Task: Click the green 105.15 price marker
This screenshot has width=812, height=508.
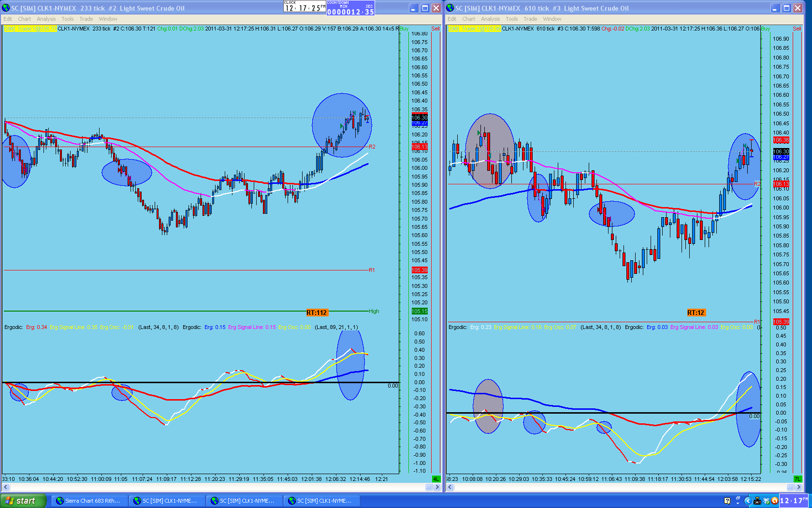Action: (x=420, y=311)
